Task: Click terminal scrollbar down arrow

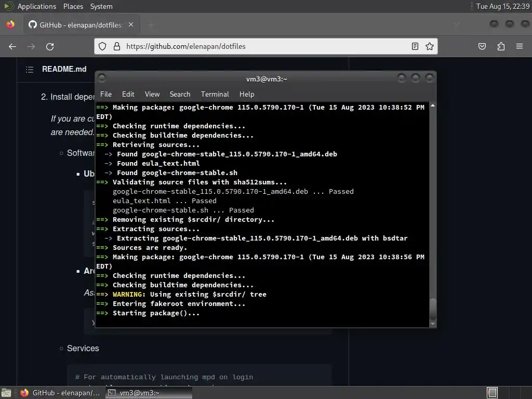Action: 433,324
